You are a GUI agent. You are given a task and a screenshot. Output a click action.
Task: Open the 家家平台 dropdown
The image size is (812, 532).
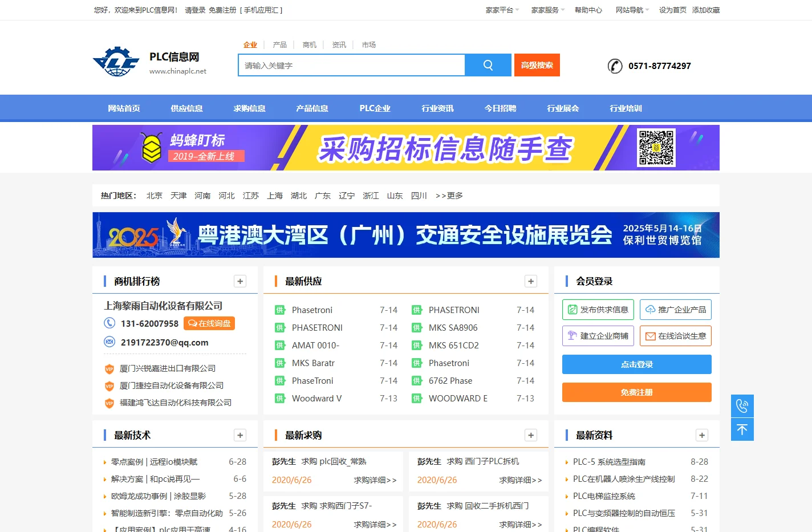502,10
